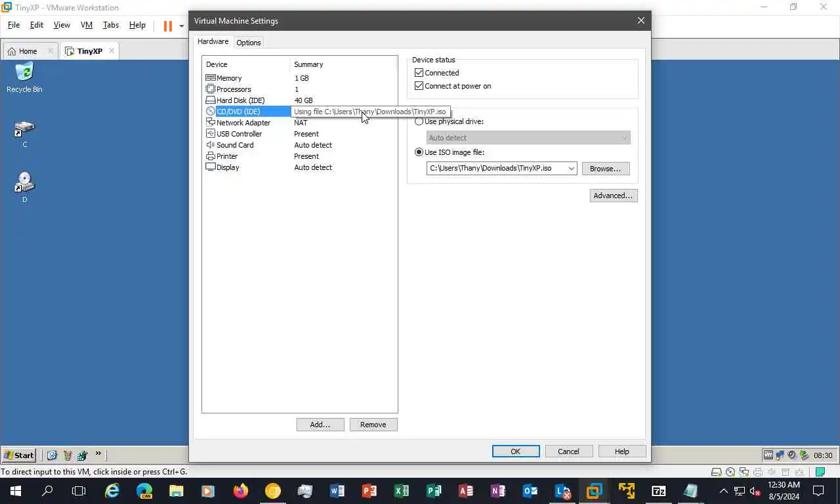The width and height of the screenshot is (840, 504).
Task: Open the Auto detect physical drive dropdown
Action: click(528, 138)
